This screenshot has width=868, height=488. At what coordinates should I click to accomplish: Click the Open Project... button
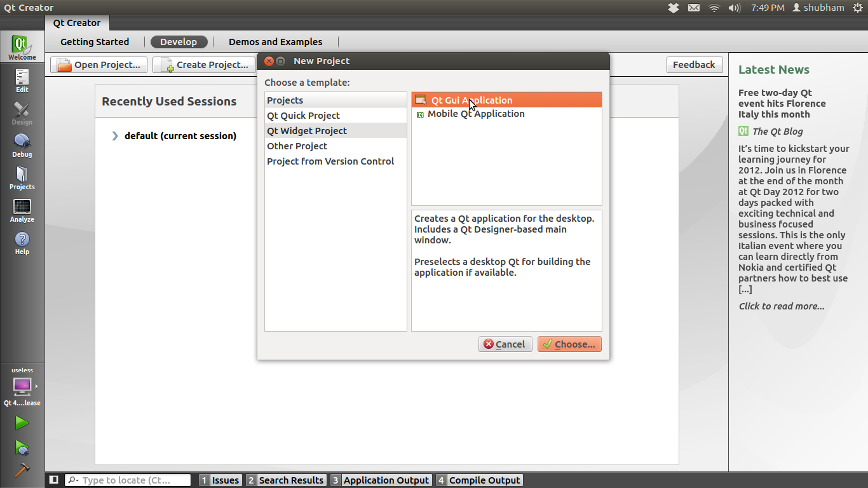click(x=99, y=65)
